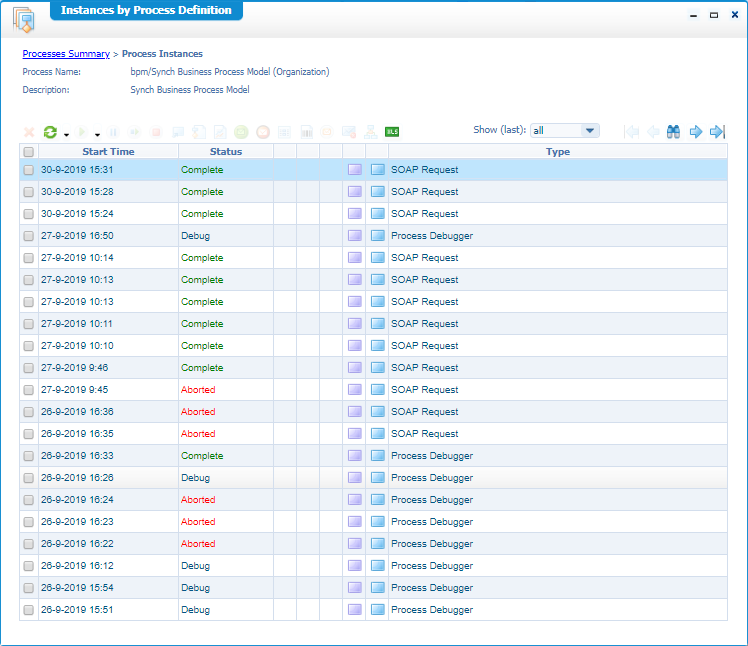Click blue icon in 27-9-2019 10:10 row
This screenshot has height=646, width=748.
[x=377, y=345]
